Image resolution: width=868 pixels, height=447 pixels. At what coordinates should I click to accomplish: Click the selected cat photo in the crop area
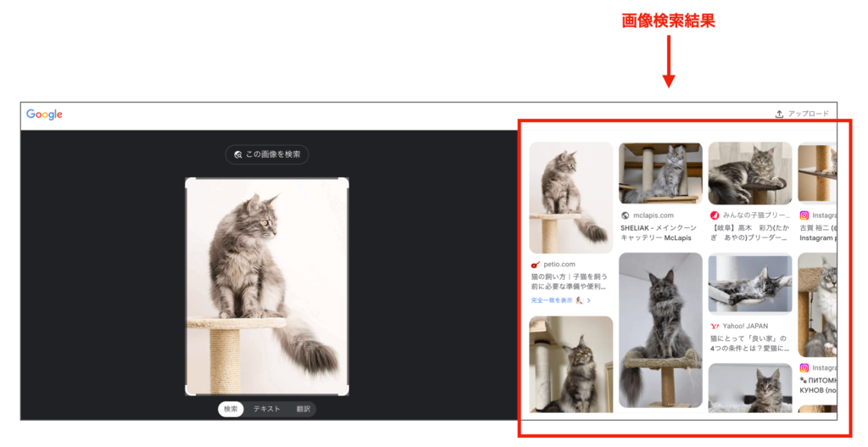[267, 287]
